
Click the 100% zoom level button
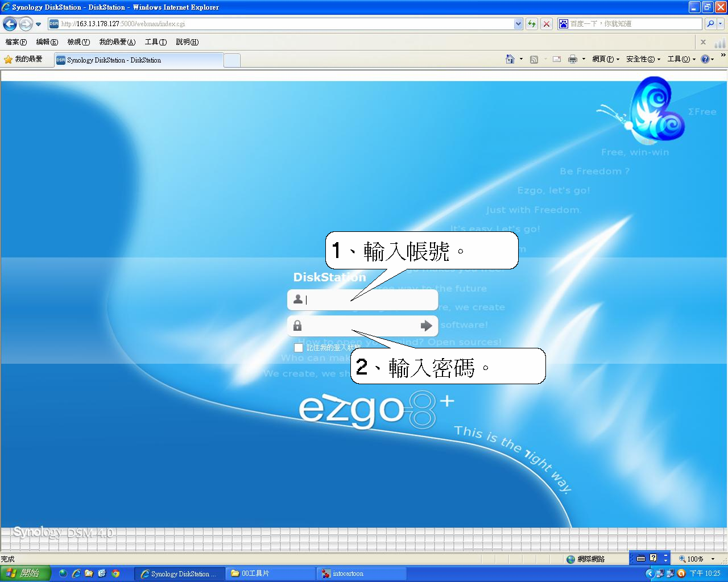692,559
